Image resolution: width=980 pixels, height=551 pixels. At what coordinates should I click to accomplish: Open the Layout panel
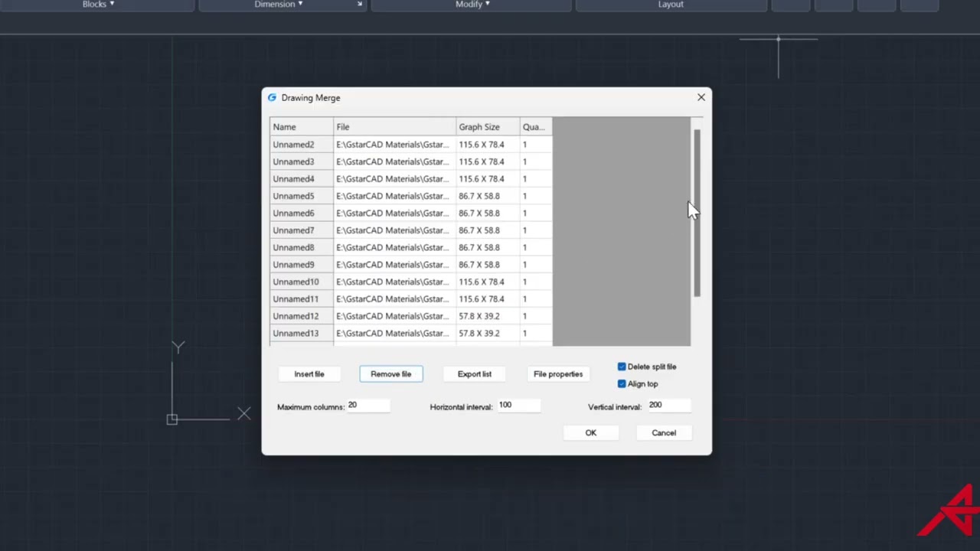click(671, 5)
